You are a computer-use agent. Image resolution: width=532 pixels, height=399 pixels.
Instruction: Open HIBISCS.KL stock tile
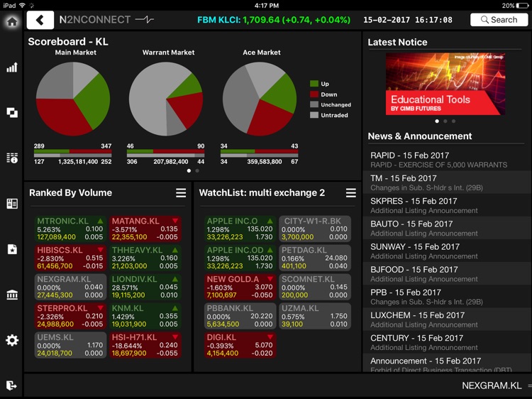pyautogui.click(x=70, y=258)
